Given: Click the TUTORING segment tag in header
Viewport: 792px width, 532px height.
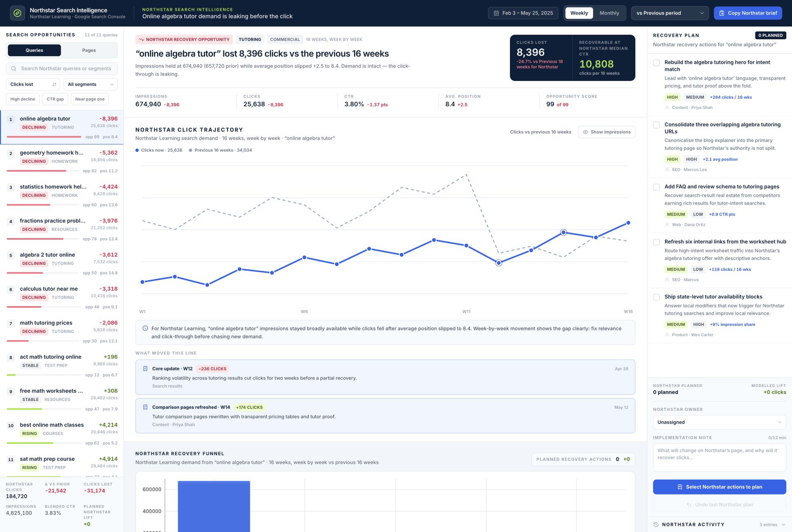Looking at the screenshot, I should click(x=250, y=40).
